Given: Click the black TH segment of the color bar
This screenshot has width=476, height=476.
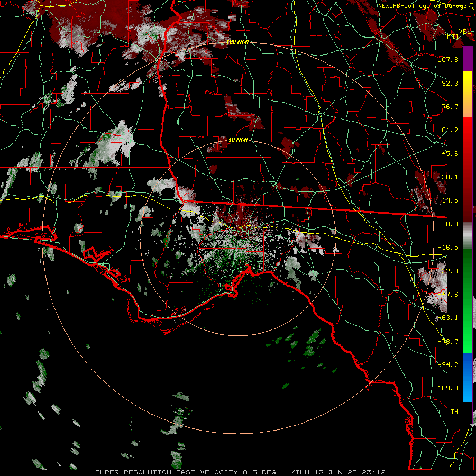Looking at the screenshot, I should 467,412.
